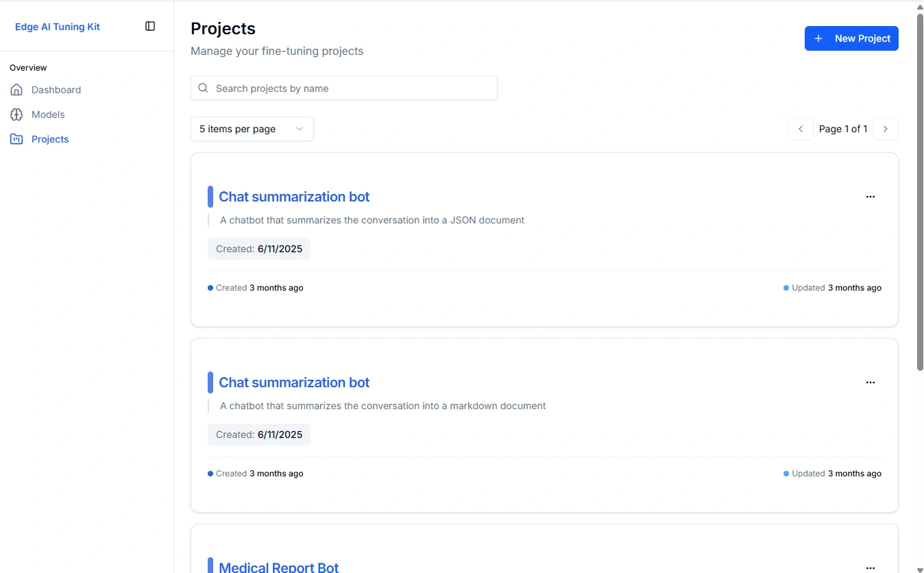This screenshot has height=573, width=924.
Task: Click the plus icon inside New Project button
Action: (x=818, y=38)
